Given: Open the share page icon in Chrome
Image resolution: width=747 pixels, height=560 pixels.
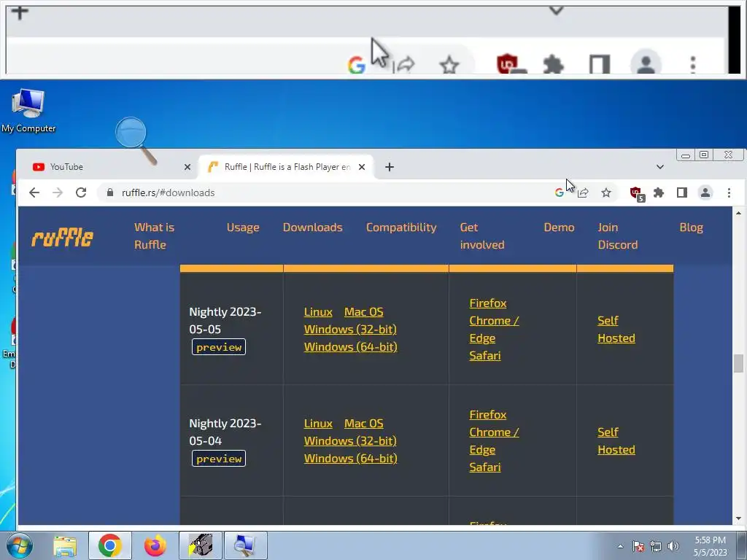Looking at the screenshot, I should click(x=583, y=192).
